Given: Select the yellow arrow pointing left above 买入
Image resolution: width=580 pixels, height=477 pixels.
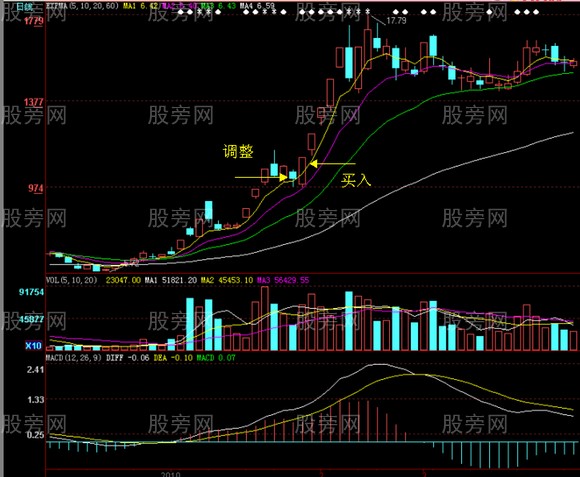Looking at the screenshot, I should coord(332,163).
